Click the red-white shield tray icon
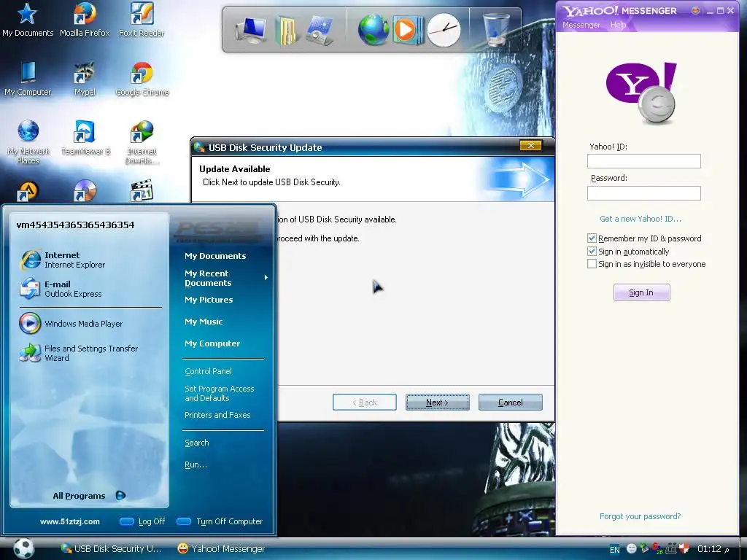The height and width of the screenshot is (560, 747). [684, 548]
